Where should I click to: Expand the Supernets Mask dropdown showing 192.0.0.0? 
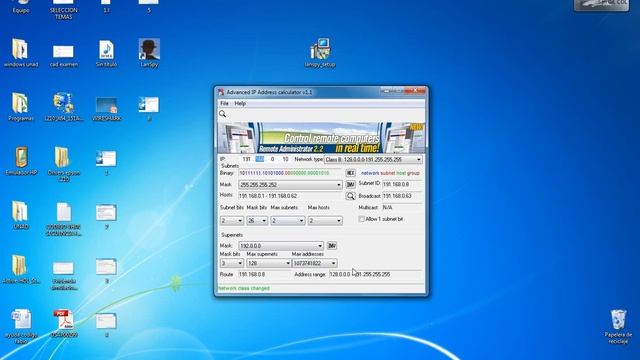click(281, 246)
